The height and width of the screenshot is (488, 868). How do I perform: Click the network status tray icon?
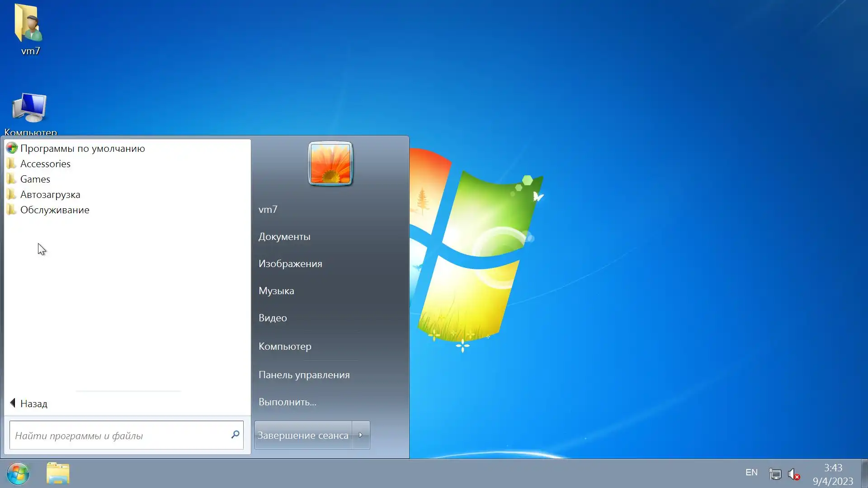pyautogui.click(x=775, y=474)
